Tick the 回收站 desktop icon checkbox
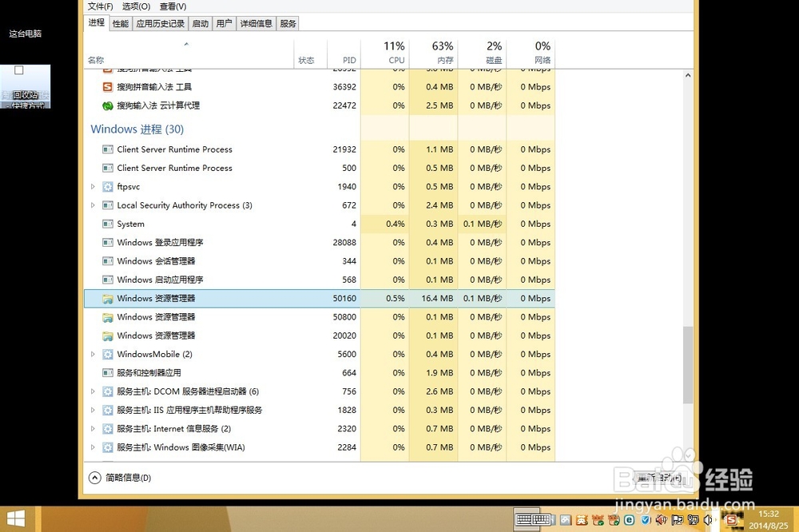The image size is (799, 532). 19,70
